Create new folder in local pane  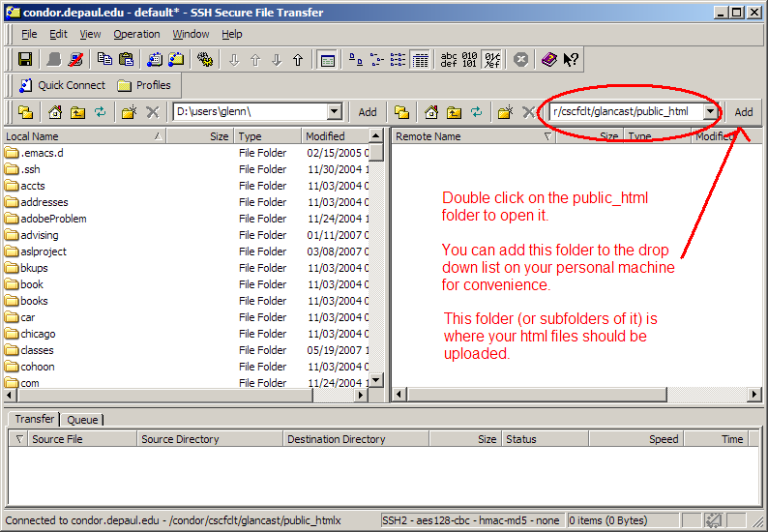pyautogui.click(x=130, y=112)
